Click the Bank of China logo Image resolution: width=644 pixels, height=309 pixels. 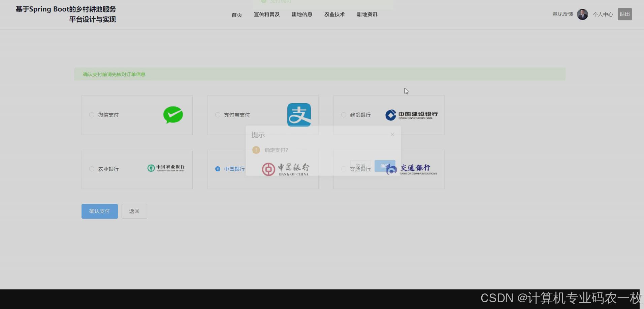coord(286,169)
